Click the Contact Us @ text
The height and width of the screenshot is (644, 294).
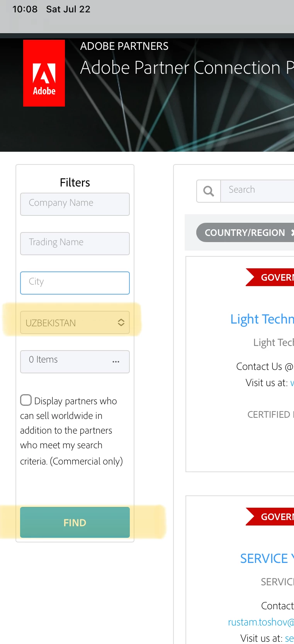click(x=265, y=366)
